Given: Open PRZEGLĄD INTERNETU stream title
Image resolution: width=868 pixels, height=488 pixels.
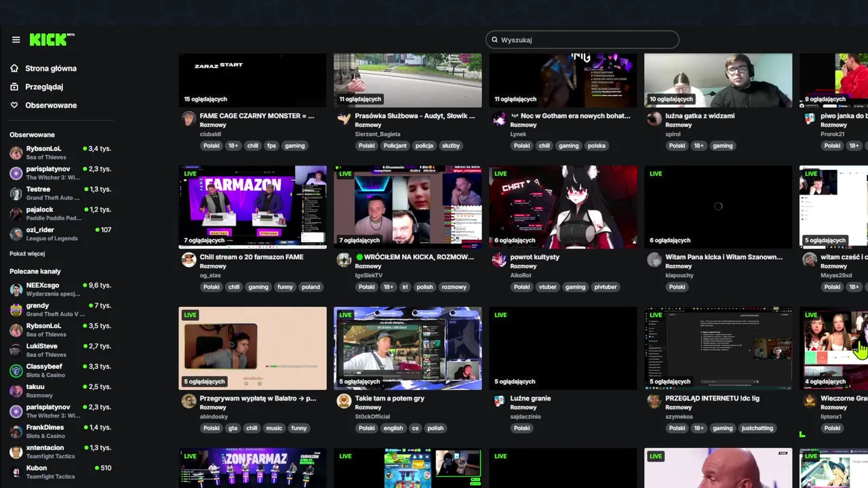Looking at the screenshot, I should 712,399.
